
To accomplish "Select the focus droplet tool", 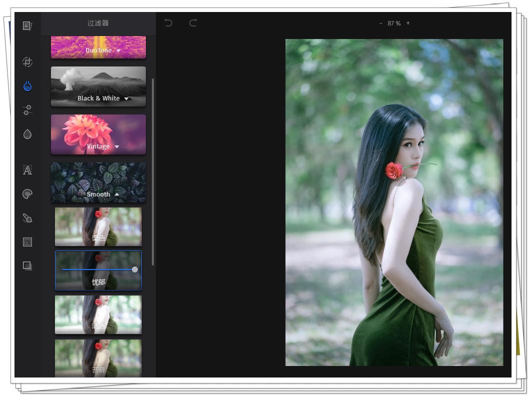I will pos(27,134).
